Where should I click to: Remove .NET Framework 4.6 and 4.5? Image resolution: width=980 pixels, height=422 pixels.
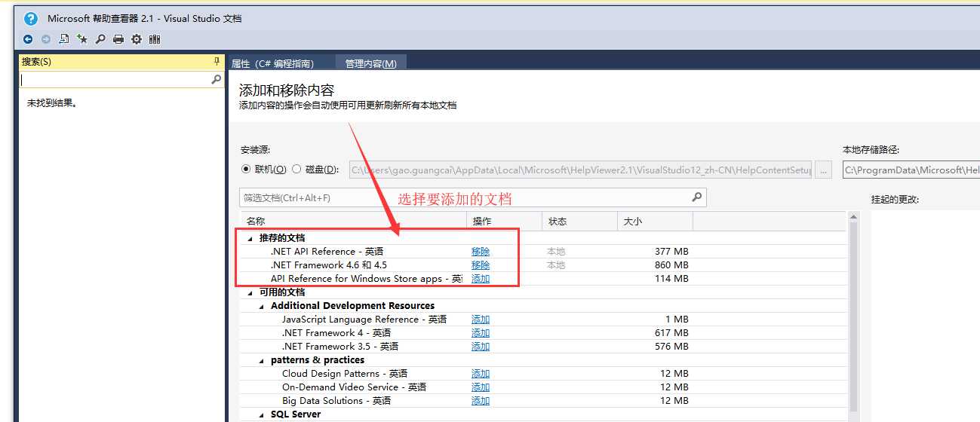pyautogui.click(x=481, y=265)
